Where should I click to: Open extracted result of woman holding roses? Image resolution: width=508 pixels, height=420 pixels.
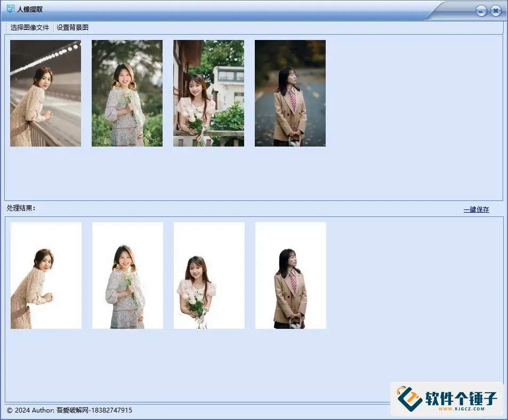209,276
